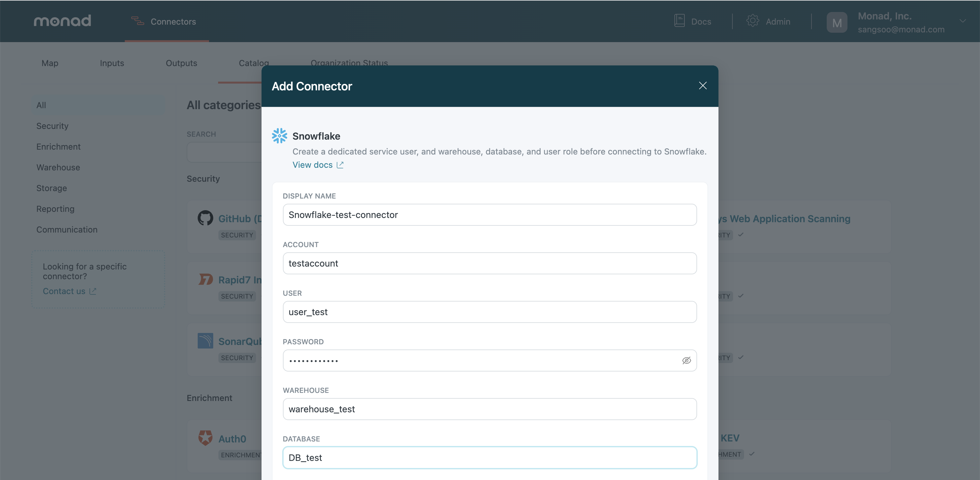
Task: Open the View docs link
Action: coord(312,165)
